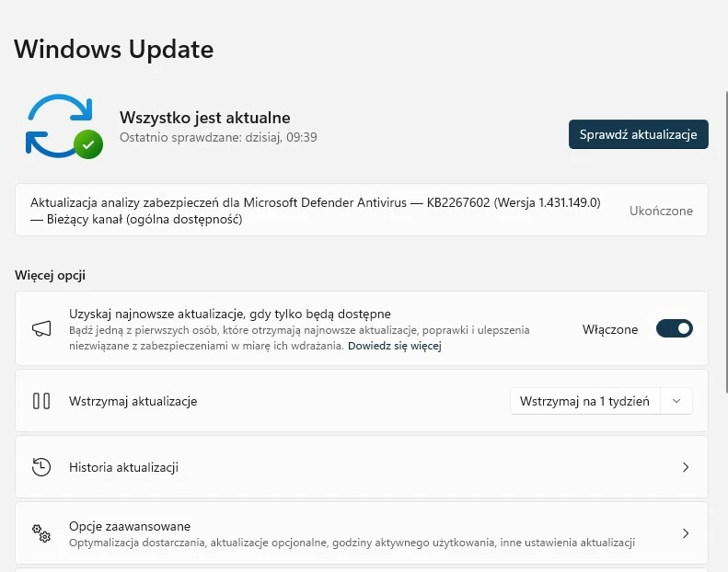Click the Wstrzymaj aktualizacje row label

(133, 401)
